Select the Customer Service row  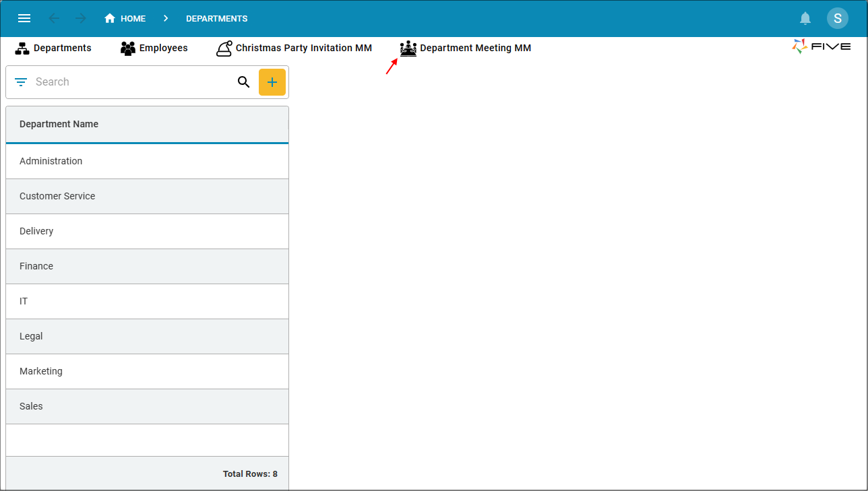coord(147,196)
